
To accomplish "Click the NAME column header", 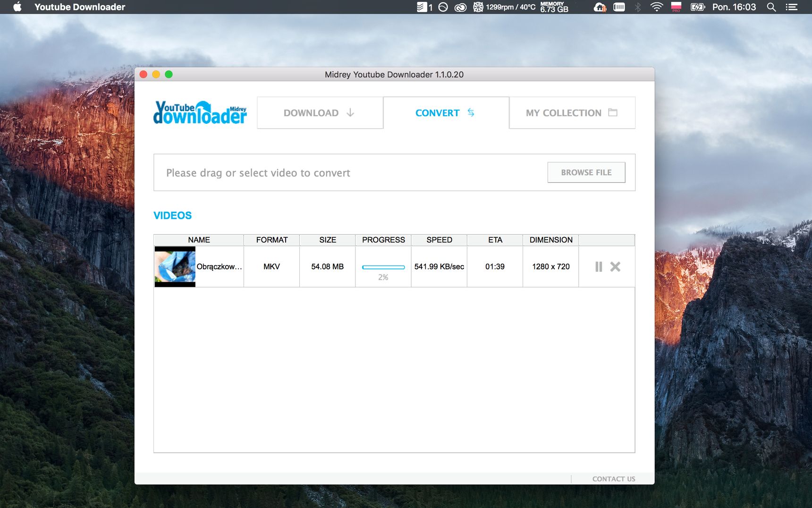I will point(199,240).
